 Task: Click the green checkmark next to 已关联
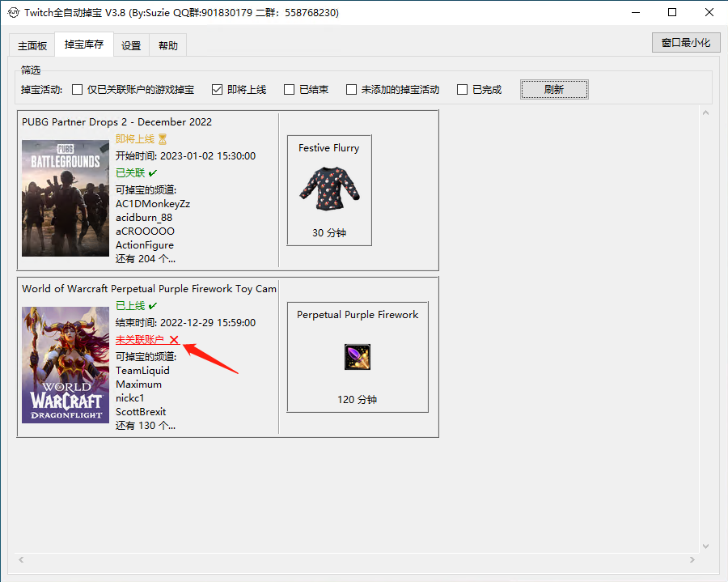pyautogui.click(x=153, y=173)
